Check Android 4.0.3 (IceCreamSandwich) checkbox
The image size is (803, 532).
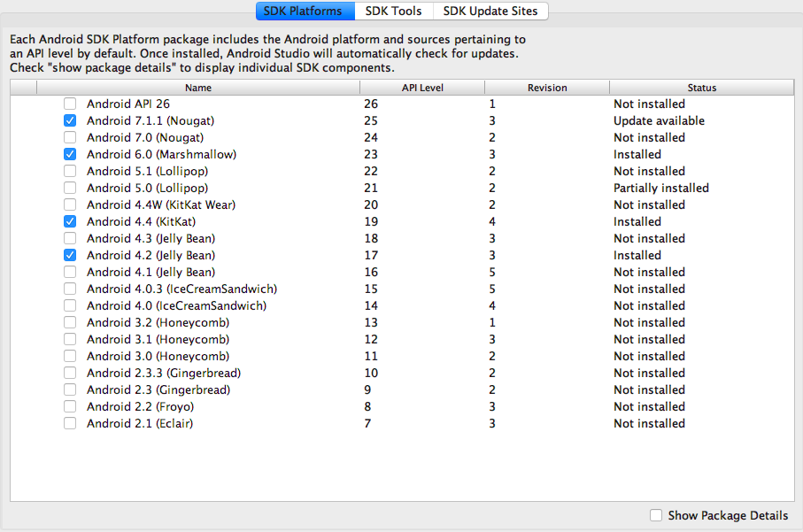(x=70, y=289)
